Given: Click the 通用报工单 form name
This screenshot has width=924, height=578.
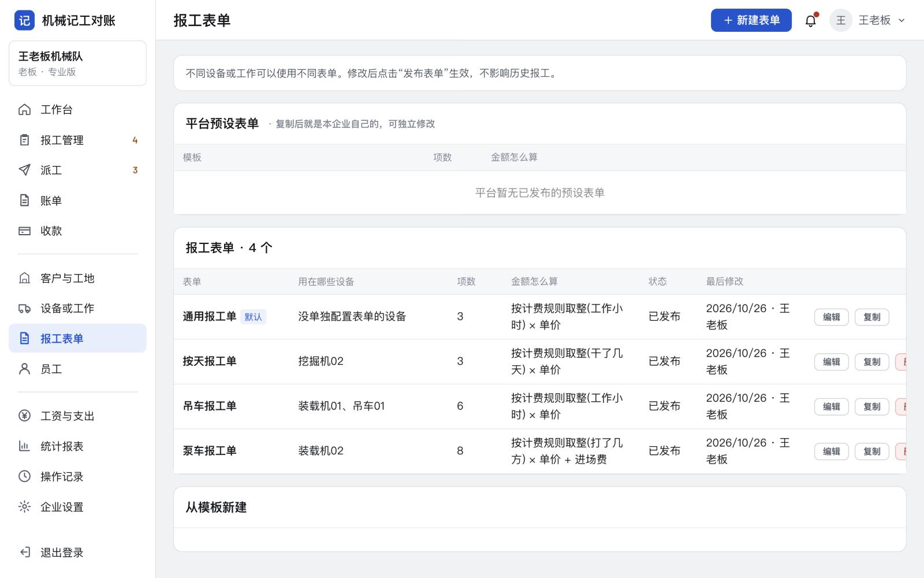Looking at the screenshot, I should coord(209,316).
